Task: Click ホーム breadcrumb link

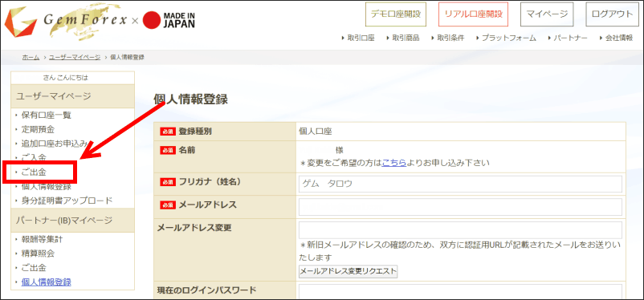Action: coord(31,58)
